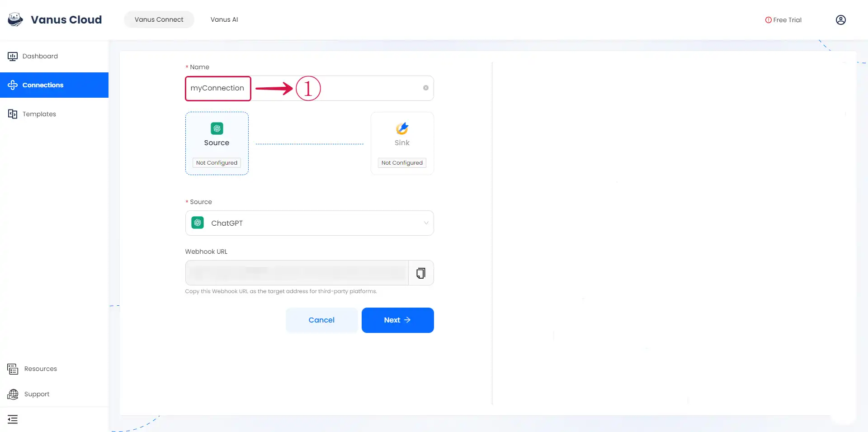The width and height of the screenshot is (868, 432).
Task: Click the Resources sidebar icon
Action: click(13, 369)
